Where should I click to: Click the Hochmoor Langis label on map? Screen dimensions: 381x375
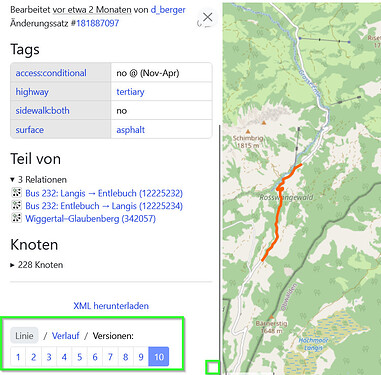(313, 344)
